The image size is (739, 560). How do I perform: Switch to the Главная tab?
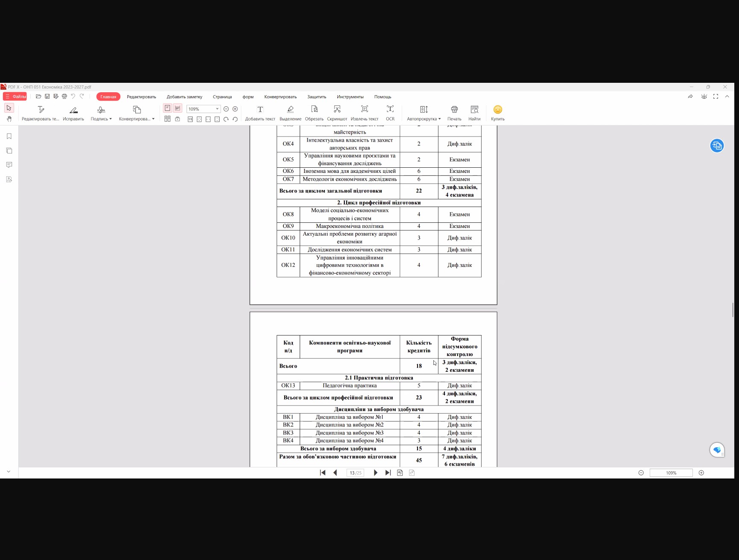108,97
